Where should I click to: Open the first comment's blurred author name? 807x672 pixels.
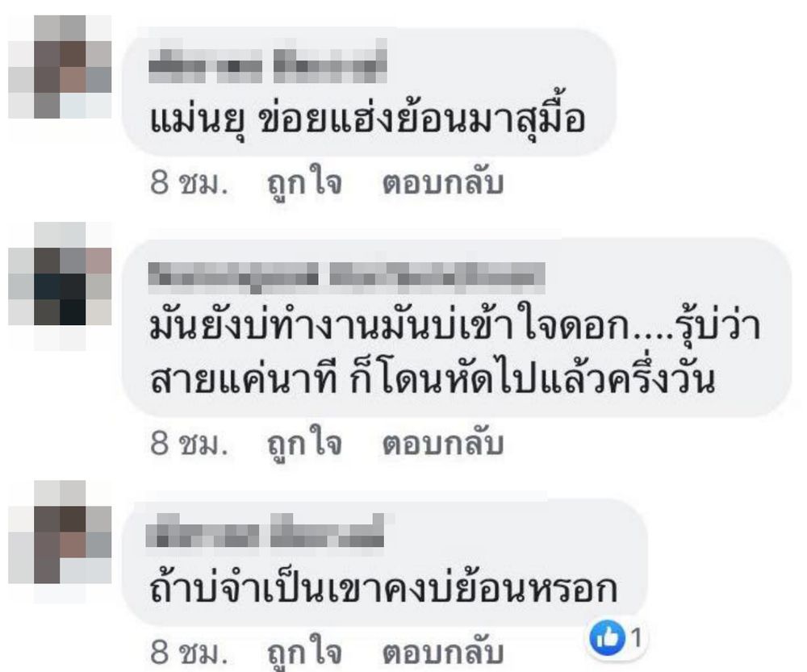click(x=268, y=66)
